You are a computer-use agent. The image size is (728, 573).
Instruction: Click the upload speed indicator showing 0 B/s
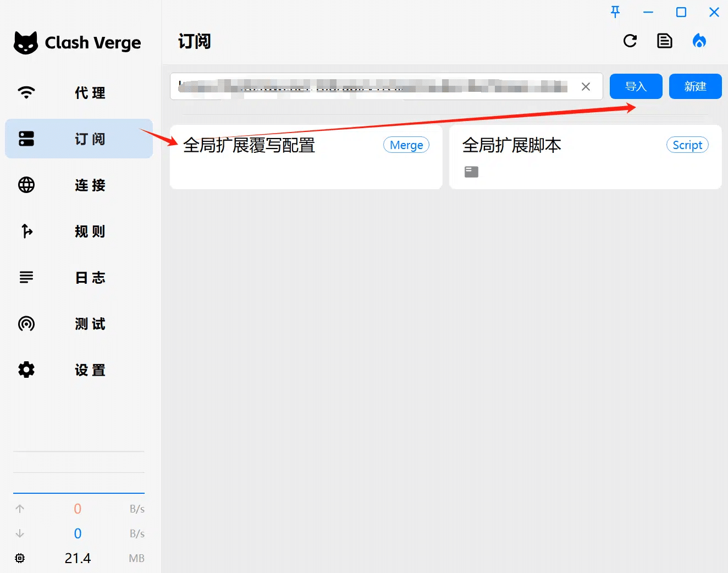coord(78,509)
